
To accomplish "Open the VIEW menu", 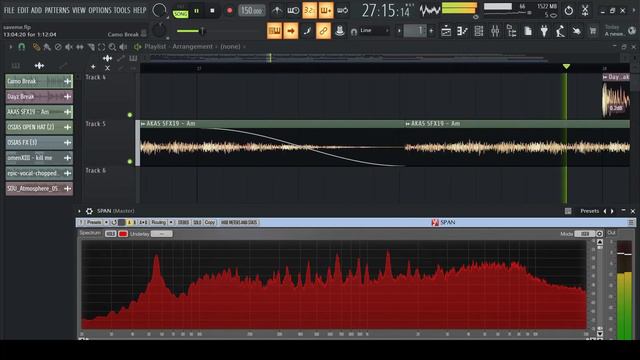I will pos(79,10).
